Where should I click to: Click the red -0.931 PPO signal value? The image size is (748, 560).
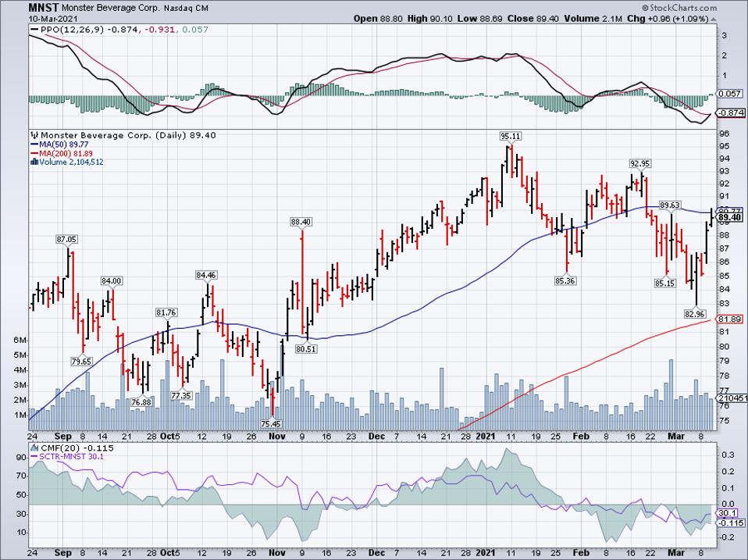pos(159,30)
